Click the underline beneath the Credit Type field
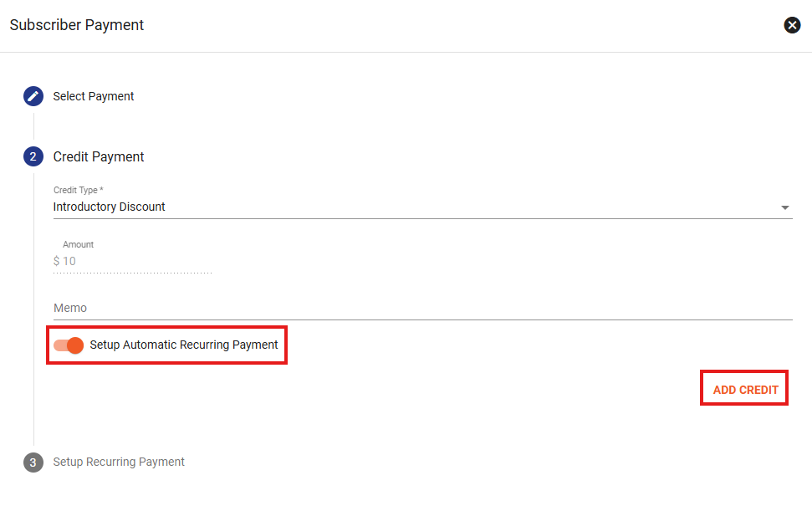The image size is (812, 506). click(422, 218)
